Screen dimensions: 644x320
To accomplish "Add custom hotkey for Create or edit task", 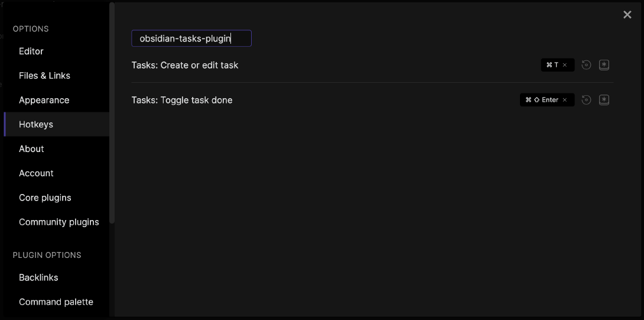I will tap(604, 65).
